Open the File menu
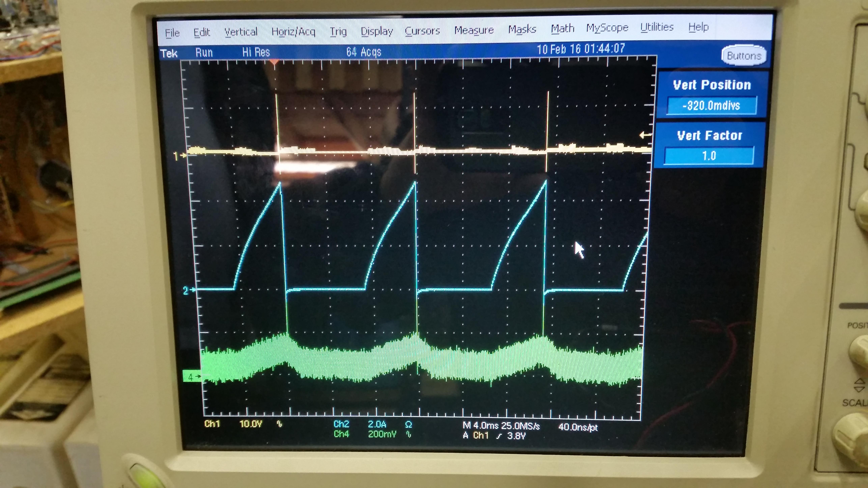Image resolution: width=868 pixels, height=488 pixels. click(x=172, y=33)
